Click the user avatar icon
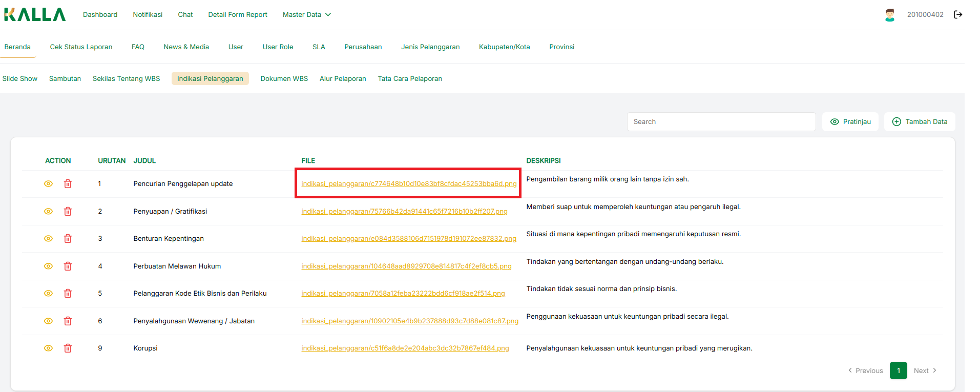The height and width of the screenshot is (392, 980). 890,15
